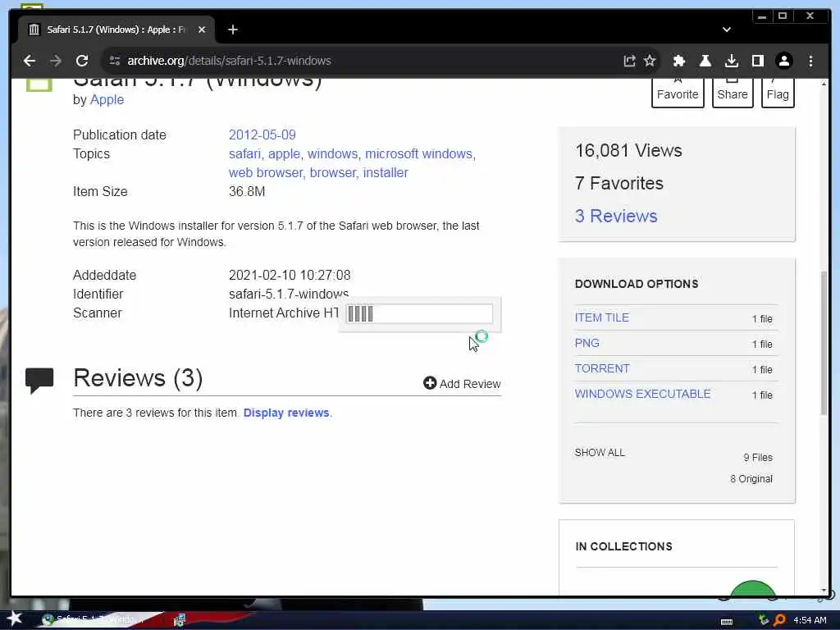Click the Favorite button

[x=678, y=92]
